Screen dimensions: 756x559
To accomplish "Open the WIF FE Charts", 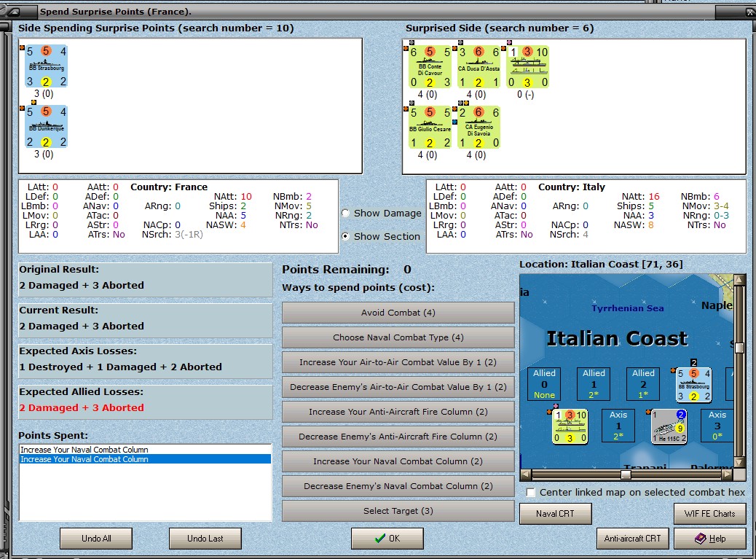I will coord(709,514).
